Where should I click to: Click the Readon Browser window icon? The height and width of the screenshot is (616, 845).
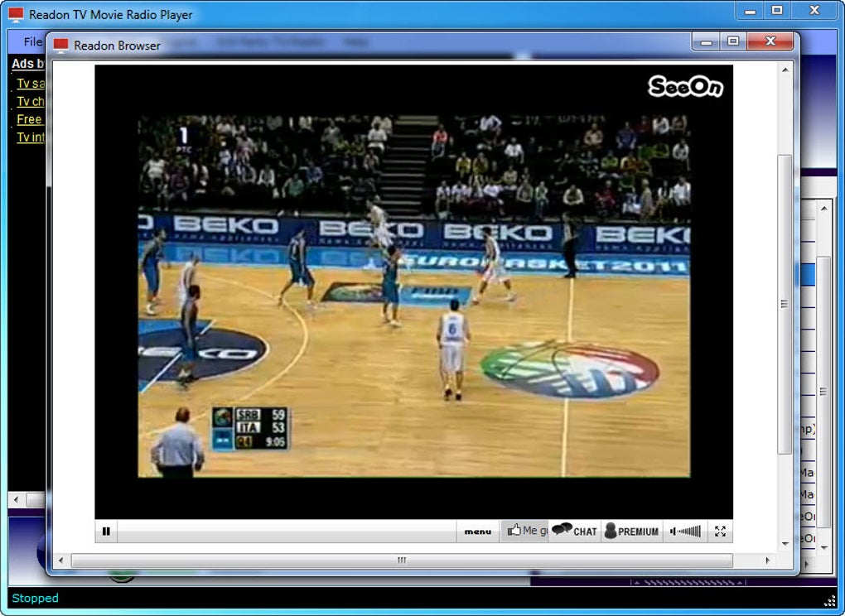pyautogui.click(x=61, y=46)
